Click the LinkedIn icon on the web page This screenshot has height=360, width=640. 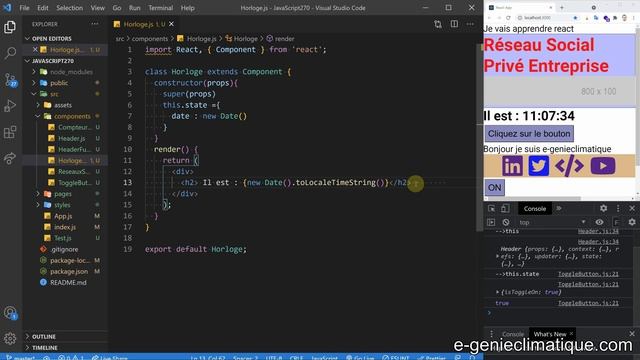pos(512,166)
